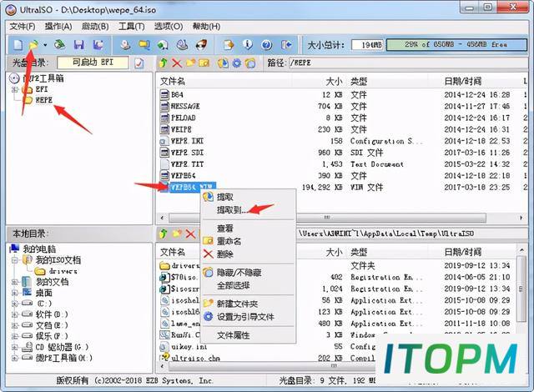Expand the CD 驱动器(G:) tree node

click(14, 347)
